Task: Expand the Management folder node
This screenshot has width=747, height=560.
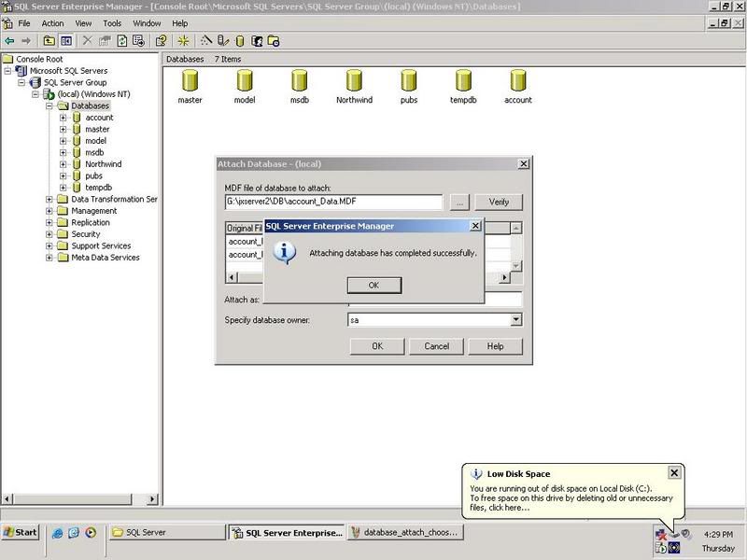Action: 49,211
